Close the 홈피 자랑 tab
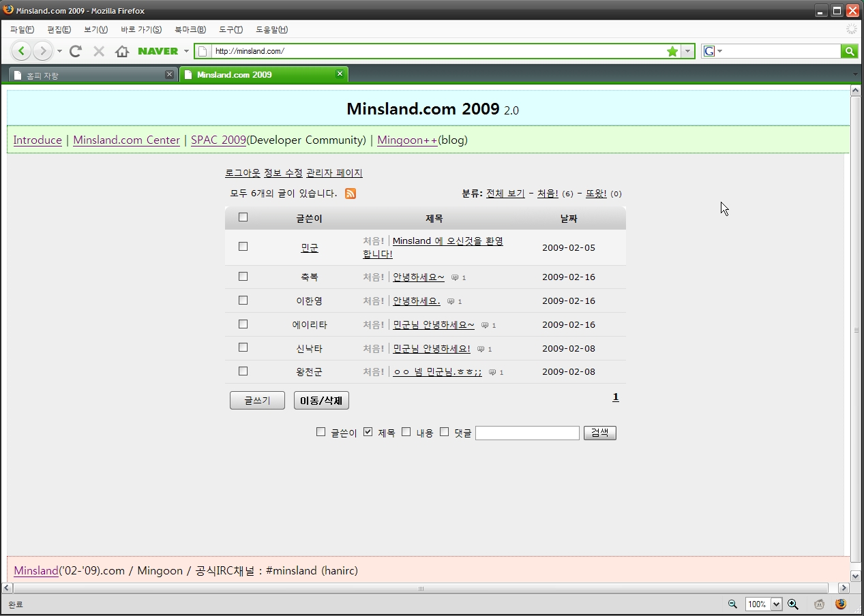This screenshot has width=864, height=616. [x=169, y=74]
